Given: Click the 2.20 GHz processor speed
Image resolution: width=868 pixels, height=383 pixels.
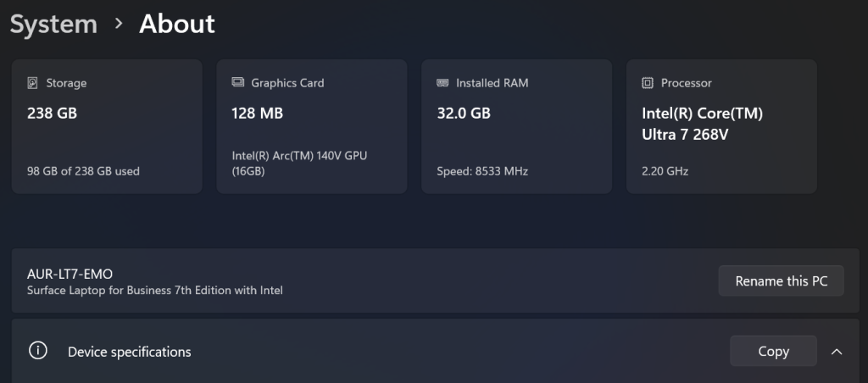Looking at the screenshot, I should pyautogui.click(x=665, y=171).
